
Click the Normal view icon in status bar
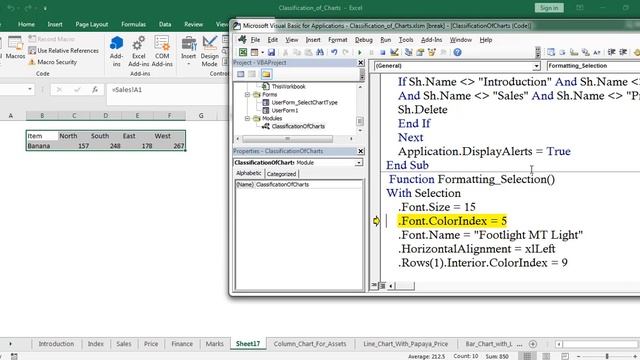[527, 356]
